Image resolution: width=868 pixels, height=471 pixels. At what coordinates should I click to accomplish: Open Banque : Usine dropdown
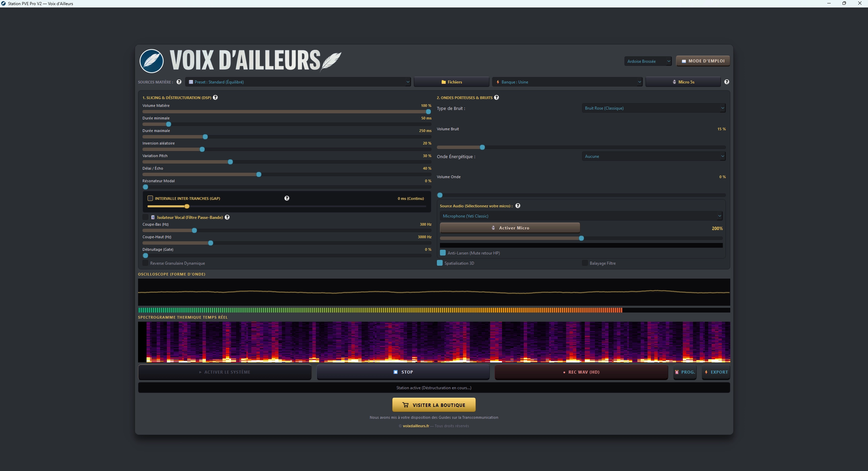[x=567, y=82]
